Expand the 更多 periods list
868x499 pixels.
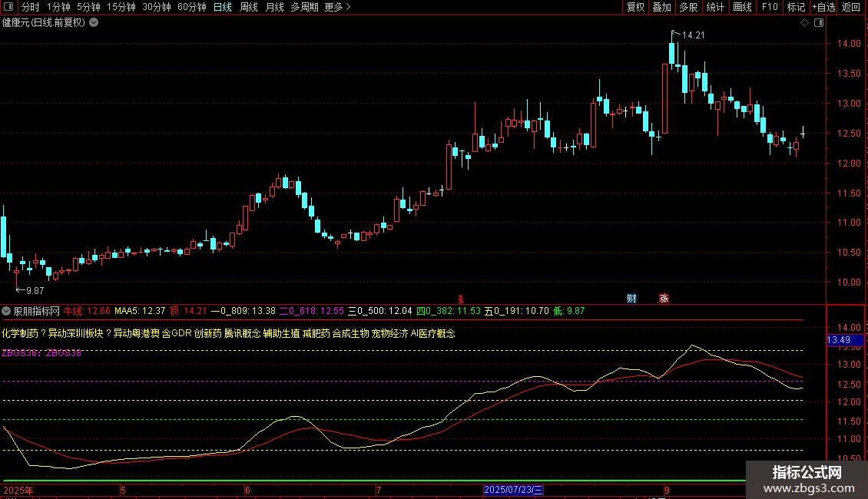tap(337, 7)
